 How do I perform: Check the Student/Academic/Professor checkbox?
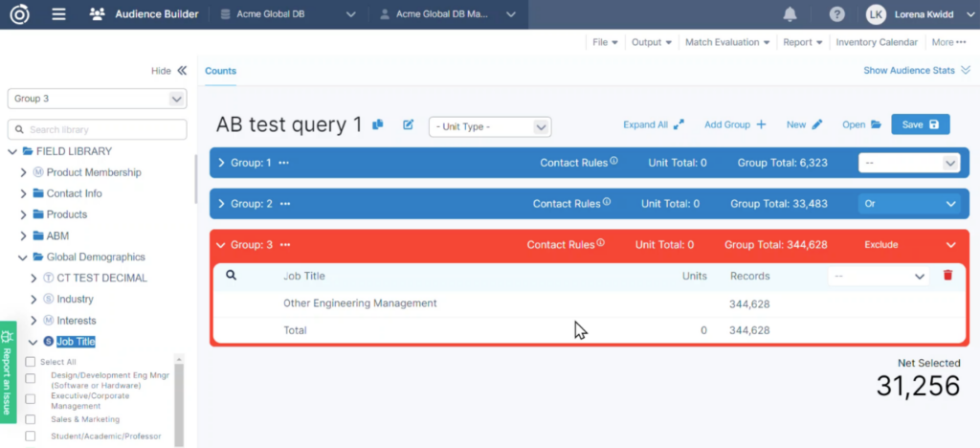click(31, 437)
